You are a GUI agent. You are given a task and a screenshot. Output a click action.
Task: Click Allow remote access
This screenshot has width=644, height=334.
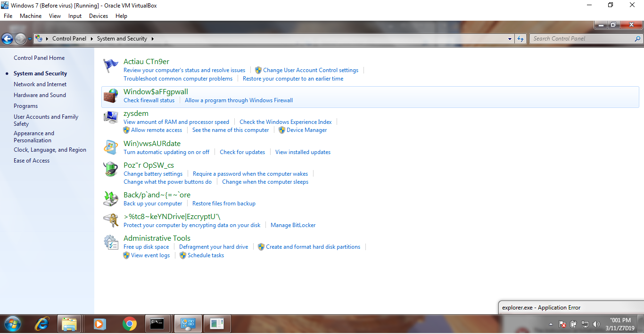point(157,130)
